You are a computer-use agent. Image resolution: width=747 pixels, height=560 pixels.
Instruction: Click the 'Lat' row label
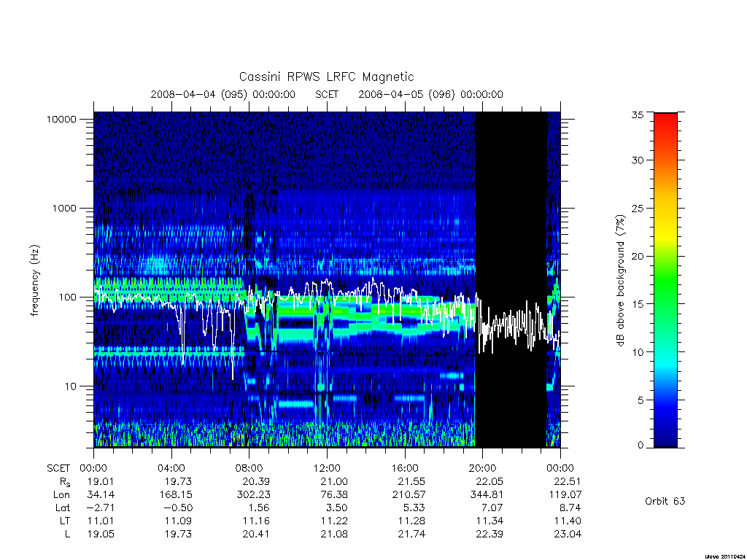(63, 508)
